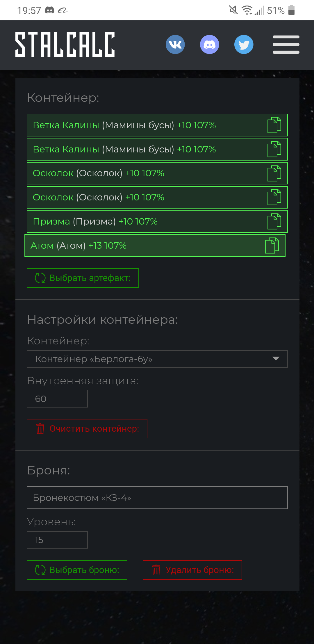The image size is (314, 644).
Task: Copy the first Осколок artifact
Action: (x=274, y=173)
